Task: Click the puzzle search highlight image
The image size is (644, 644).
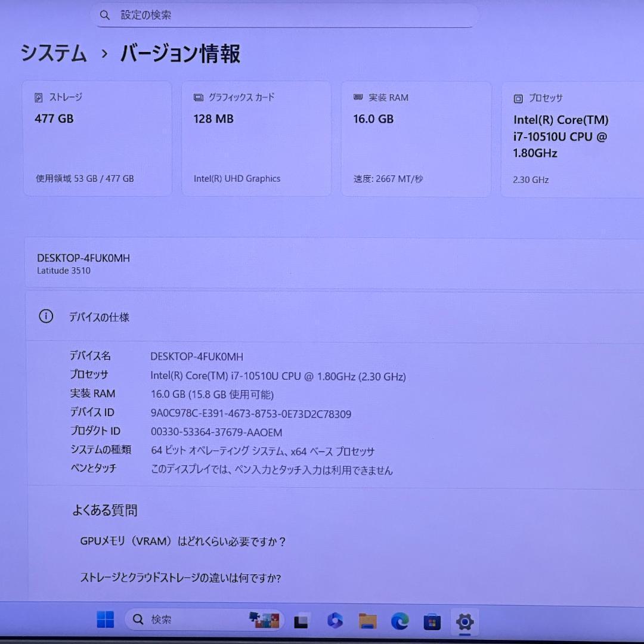Action: point(265,620)
